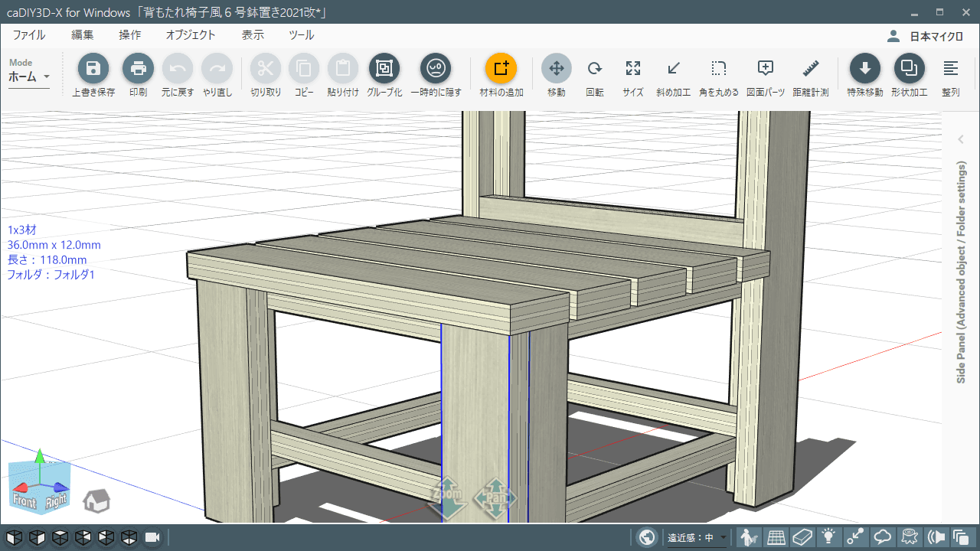980x551 pixels.
Task: Group selected parts using グループ化
Action: [384, 75]
